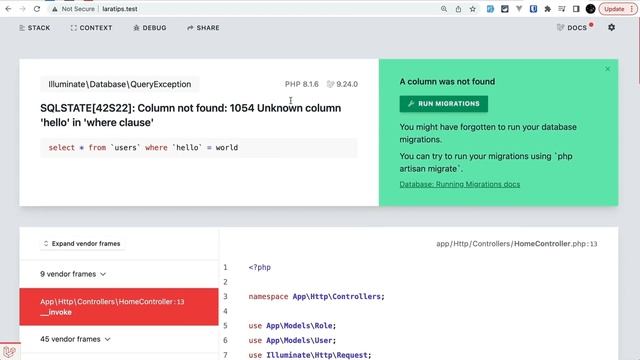Viewport: 640px width, 360px height.
Task: Expand the 45 vendor frames group
Action: pos(76,339)
